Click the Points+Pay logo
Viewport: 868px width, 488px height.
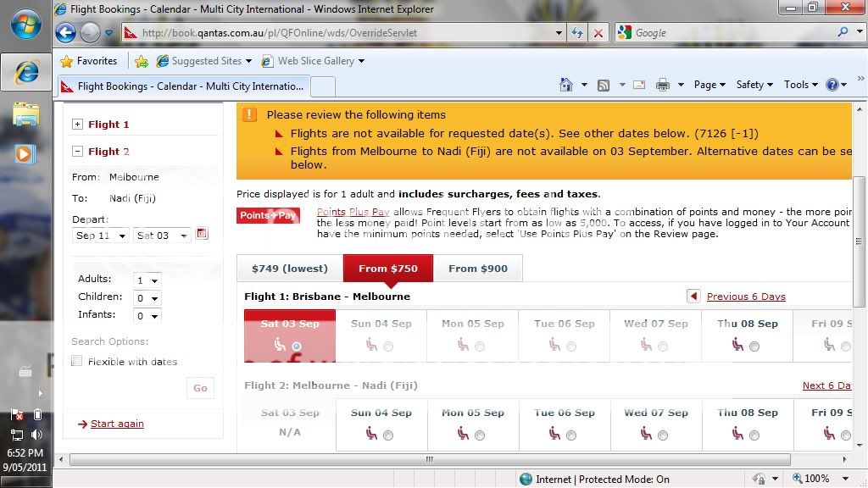pyautogui.click(x=269, y=215)
